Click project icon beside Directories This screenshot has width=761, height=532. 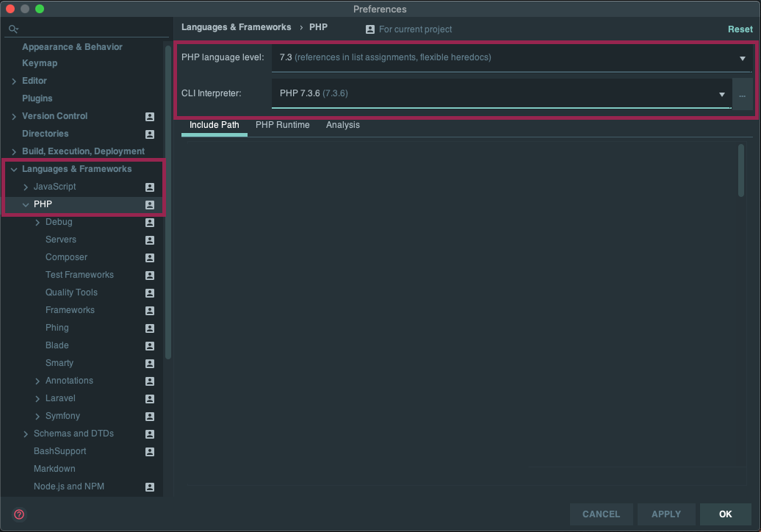(150, 134)
